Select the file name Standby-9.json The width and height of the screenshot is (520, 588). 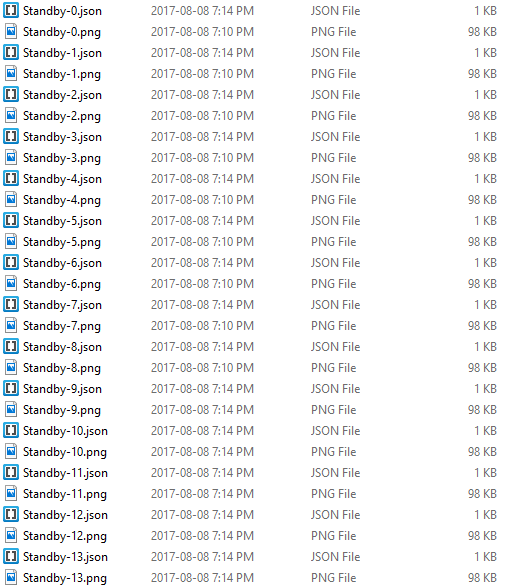(62, 389)
